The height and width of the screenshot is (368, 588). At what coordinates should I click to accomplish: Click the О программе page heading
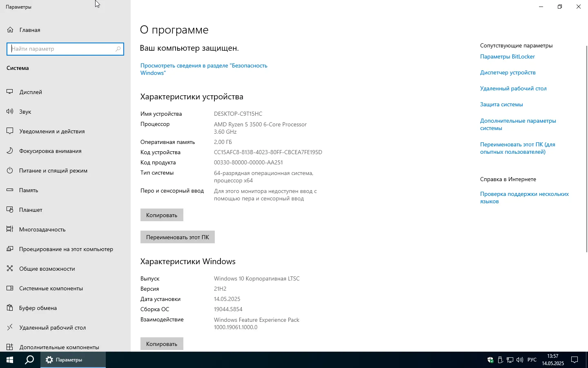[174, 30]
